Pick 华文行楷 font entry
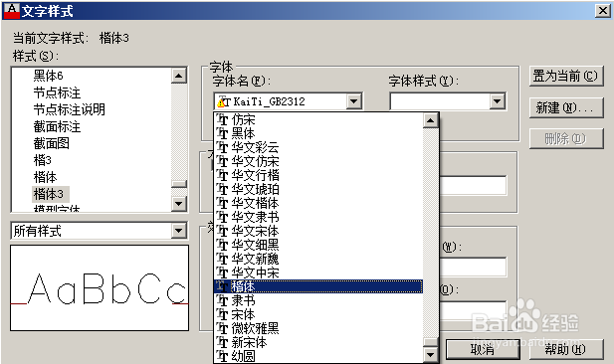The width and height of the screenshot is (614, 364). click(x=318, y=175)
